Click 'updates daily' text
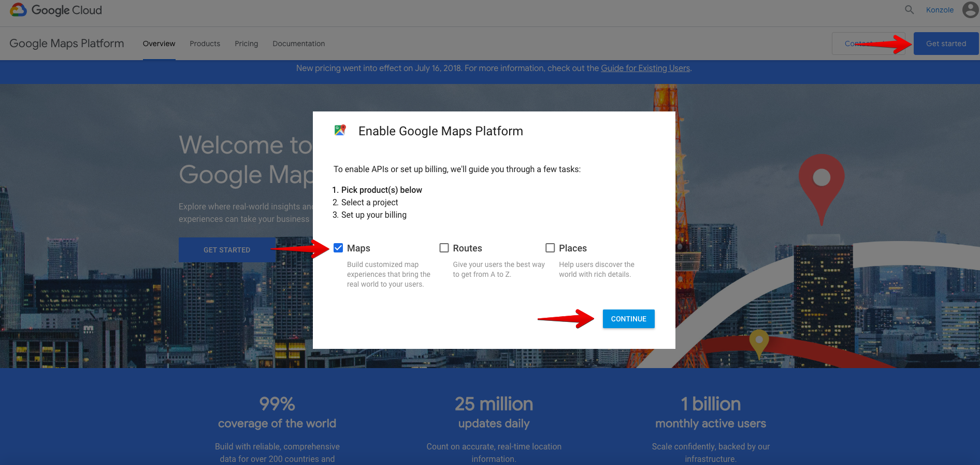Image resolution: width=980 pixels, height=465 pixels. point(494,424)
